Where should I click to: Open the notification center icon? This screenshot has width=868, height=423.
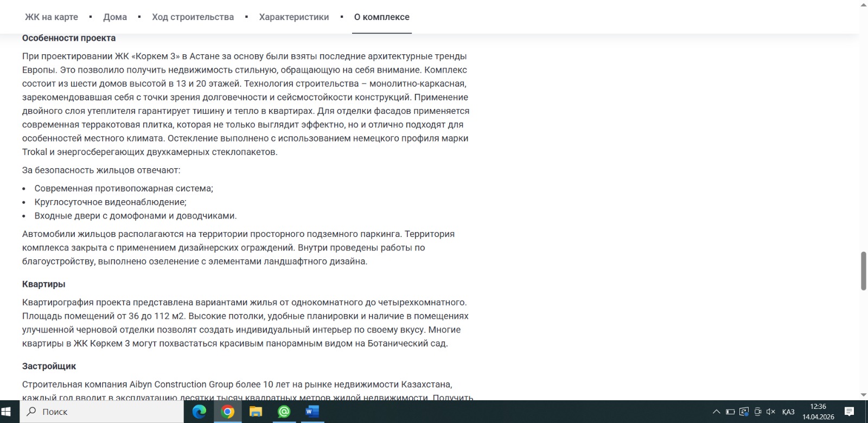point(850,412)
